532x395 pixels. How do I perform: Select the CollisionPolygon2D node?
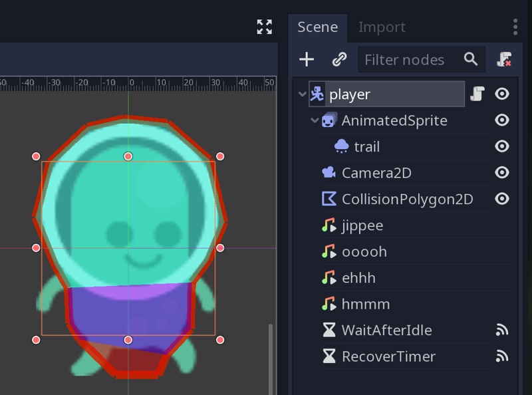pos(408,199)
